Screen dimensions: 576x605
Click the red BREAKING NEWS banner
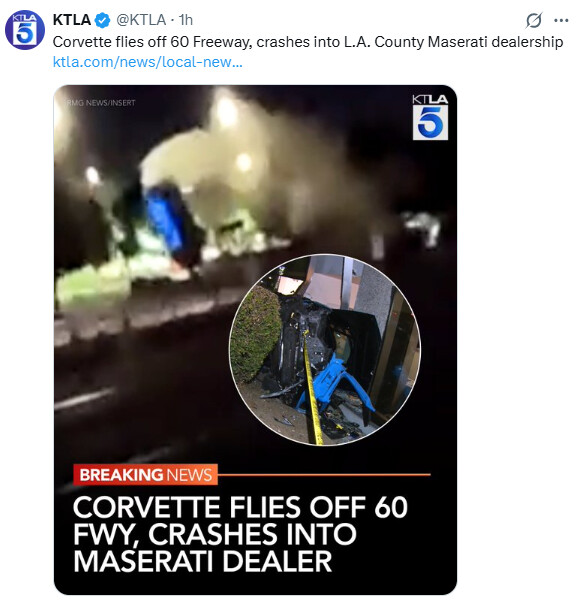(145, 475)
